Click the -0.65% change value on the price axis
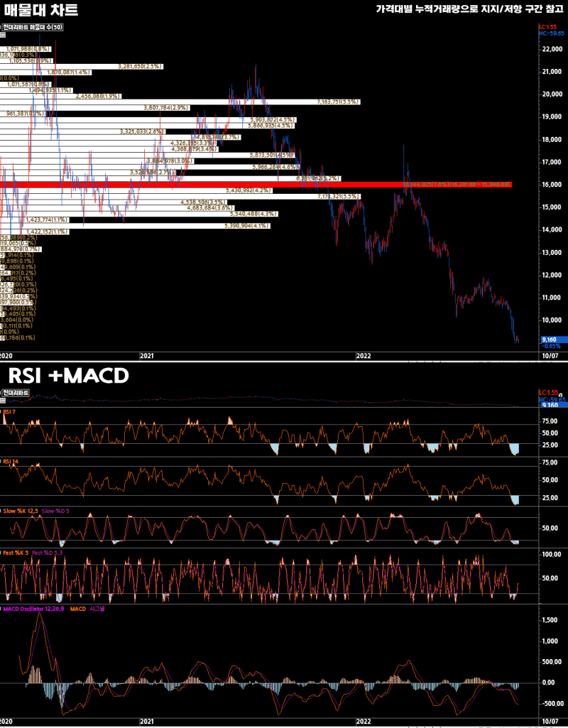The width and height of the screenshot is (568, 728). click(550, 346)
